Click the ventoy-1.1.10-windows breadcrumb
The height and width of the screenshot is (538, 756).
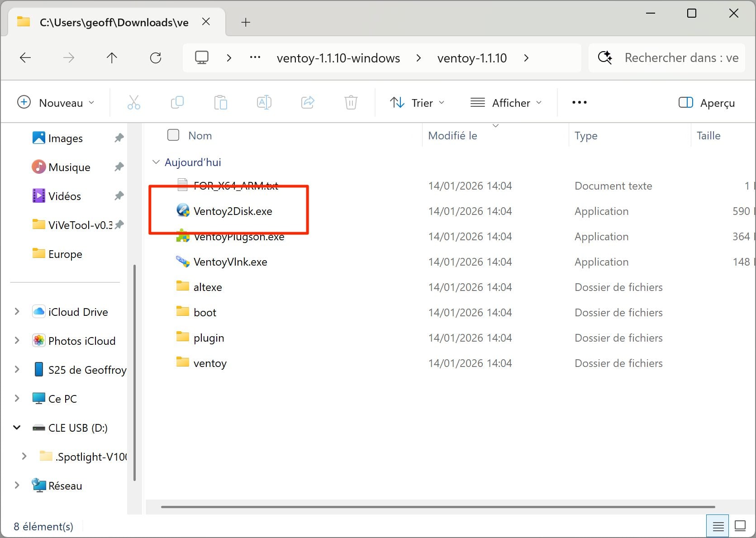[338, 58]
